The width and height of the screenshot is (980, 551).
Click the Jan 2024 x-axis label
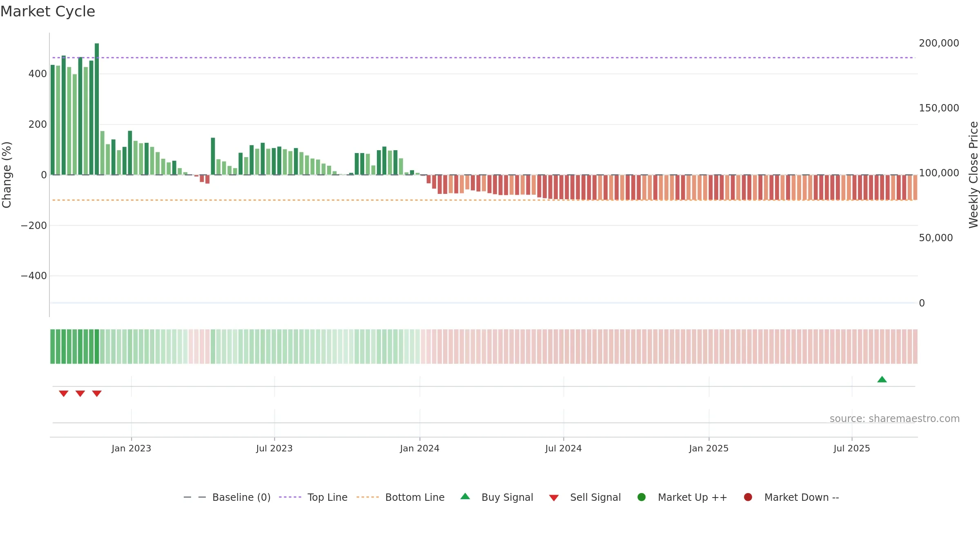click(x=420, y=448)
